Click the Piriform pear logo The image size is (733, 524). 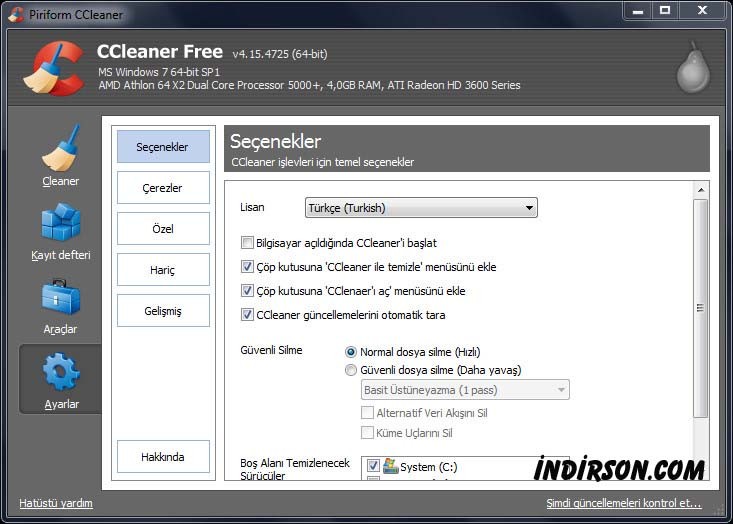(x=693, y=68)
